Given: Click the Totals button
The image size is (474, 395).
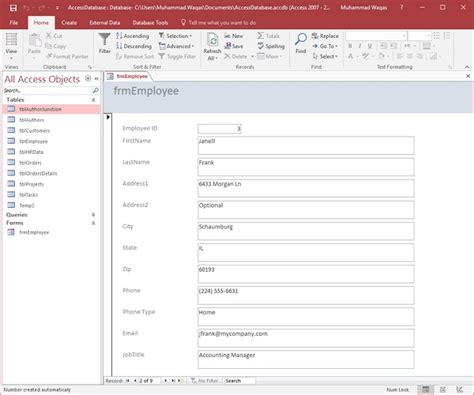Looking at the screenshot, I should tap(268, 36).
